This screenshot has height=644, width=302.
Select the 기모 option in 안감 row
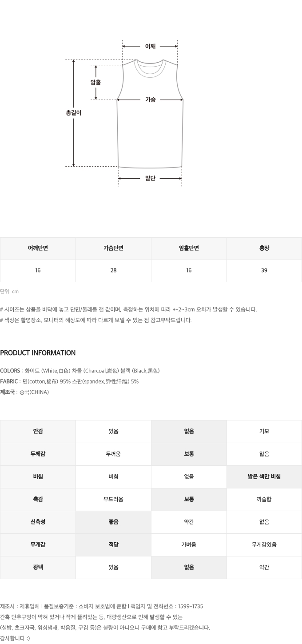pyautogui.click(x=264, y=432)
